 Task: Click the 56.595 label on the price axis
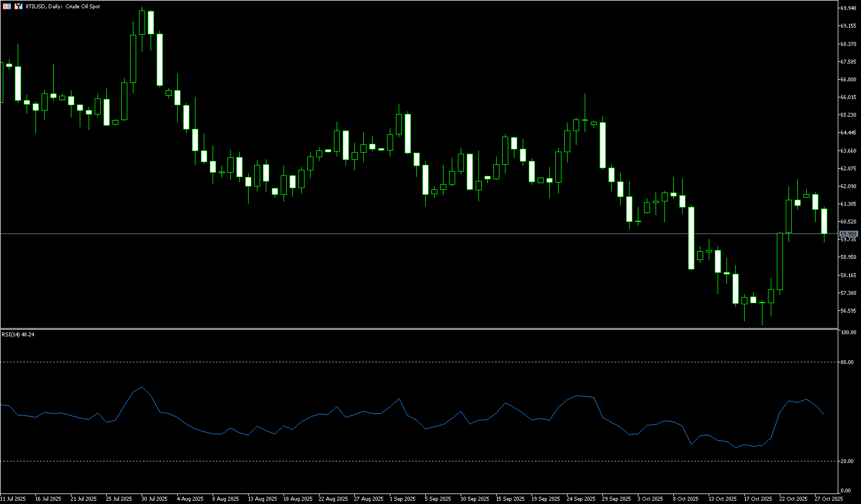click(848, 311)
